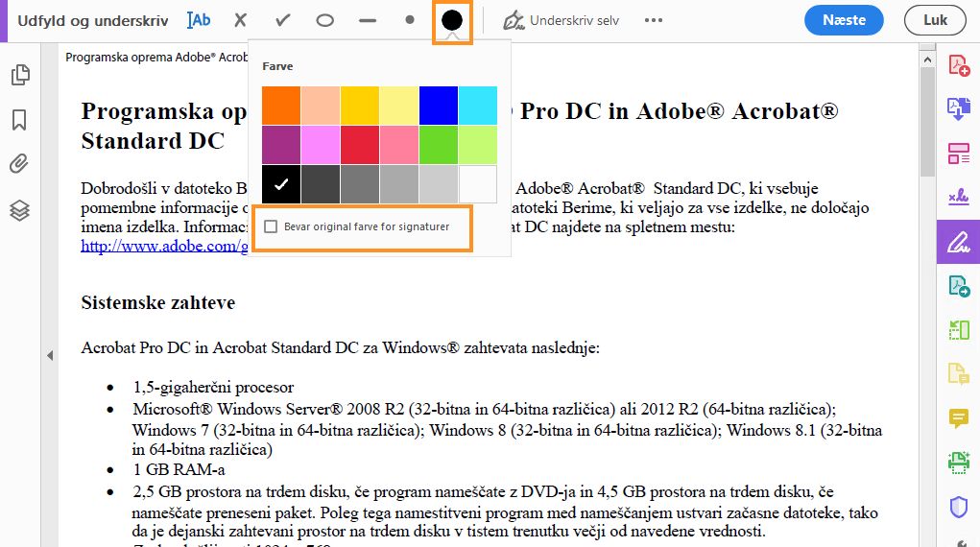The image size is (980, 547).
Task: Choose the green color swatch
Action: (439, 145)
